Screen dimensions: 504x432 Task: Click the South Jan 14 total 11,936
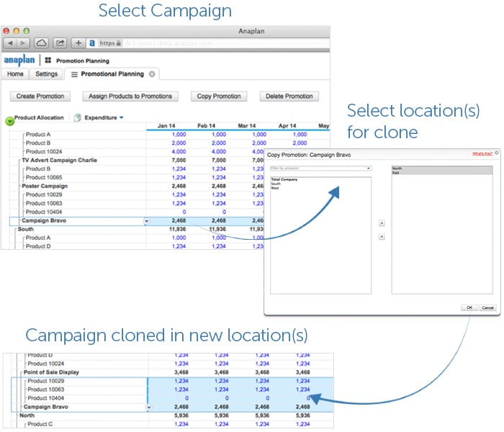[177, 229]
